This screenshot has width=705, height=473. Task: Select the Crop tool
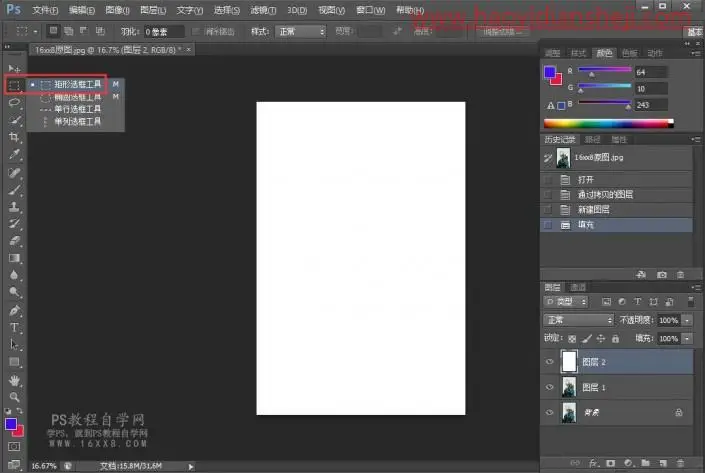(14, 137)
